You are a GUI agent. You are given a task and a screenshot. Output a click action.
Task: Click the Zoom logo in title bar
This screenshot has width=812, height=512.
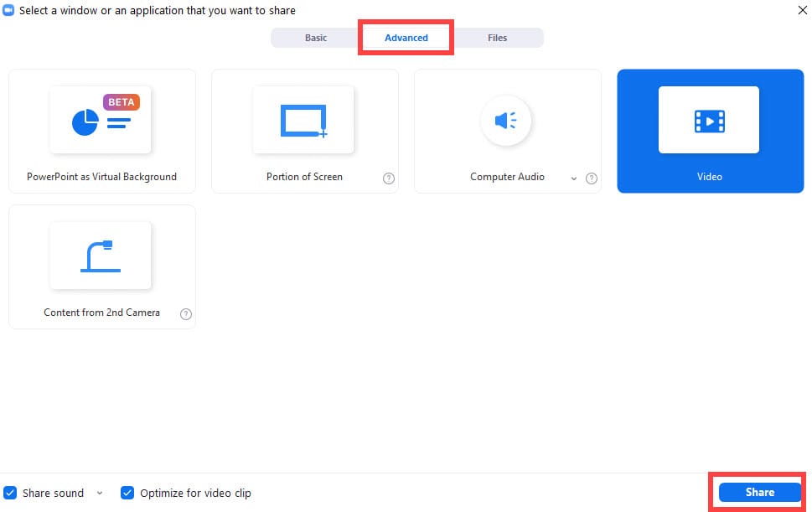(9, 11)
